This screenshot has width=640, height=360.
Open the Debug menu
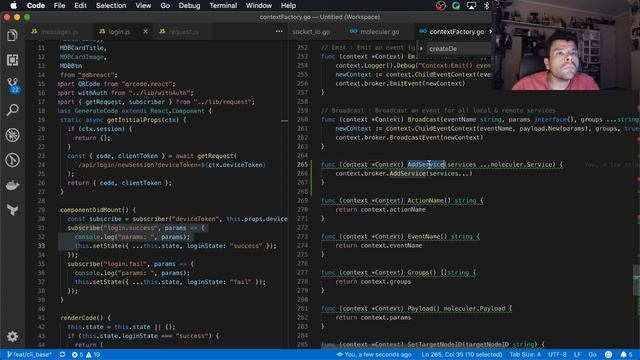(x=189, y=6)
